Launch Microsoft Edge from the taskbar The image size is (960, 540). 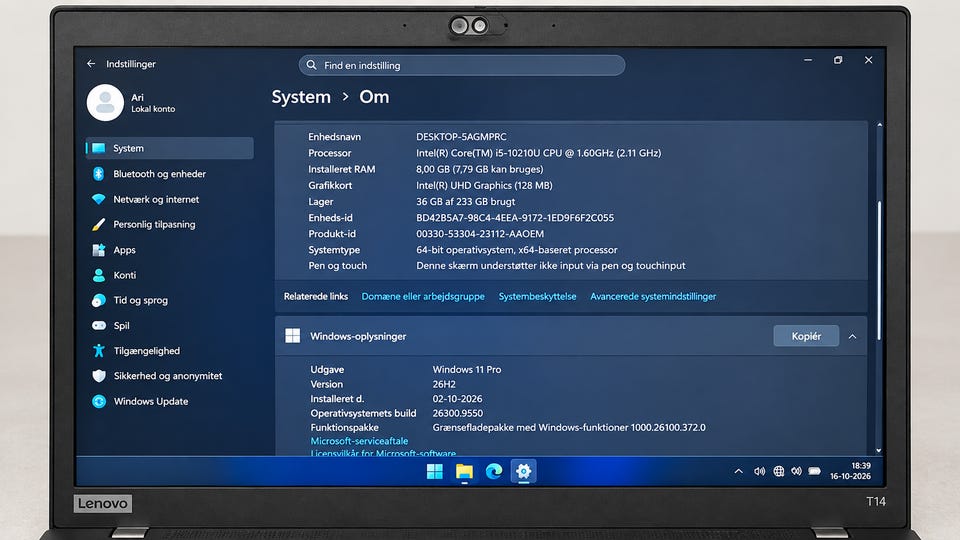pos(493,471)
